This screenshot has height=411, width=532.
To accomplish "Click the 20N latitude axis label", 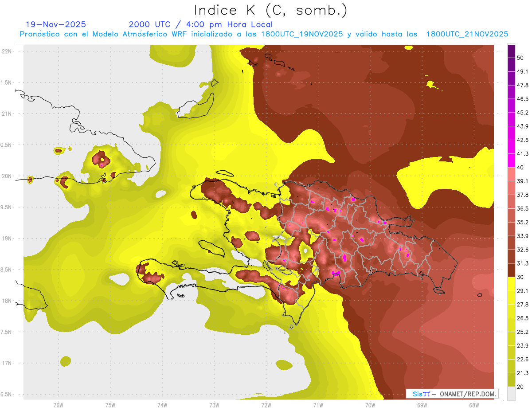I will coord(7,176).
